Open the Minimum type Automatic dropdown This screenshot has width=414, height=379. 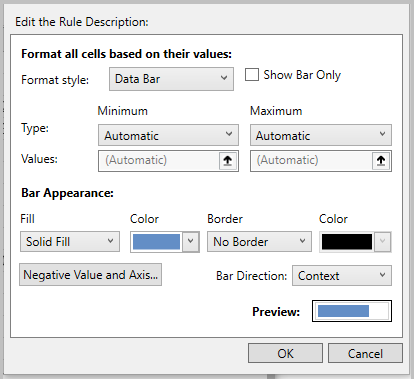pos(168,135)
